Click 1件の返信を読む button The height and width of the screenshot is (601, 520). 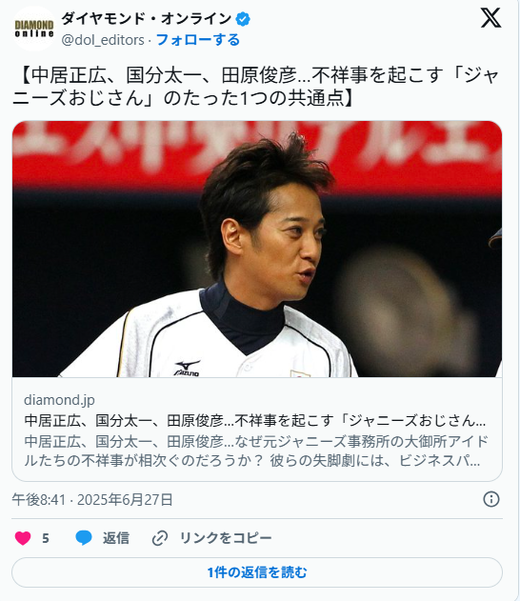[257, 572]
